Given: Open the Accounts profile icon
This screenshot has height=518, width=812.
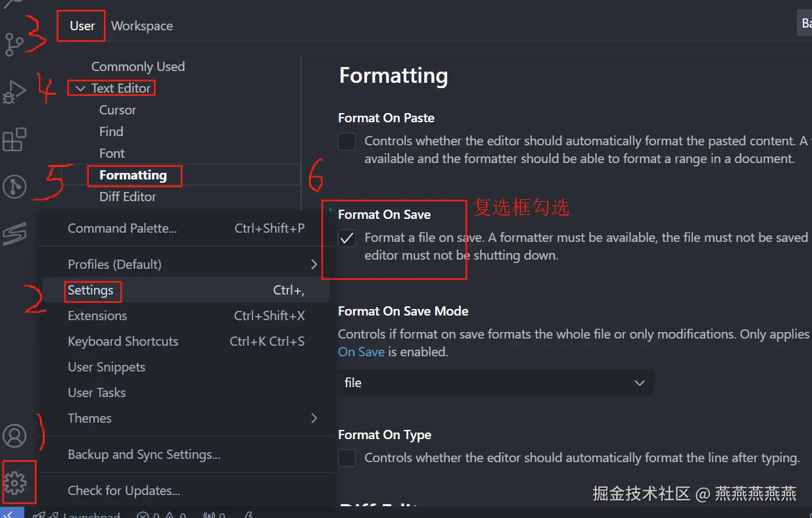Looking at the screenshot, I should (x=14, y=436).
